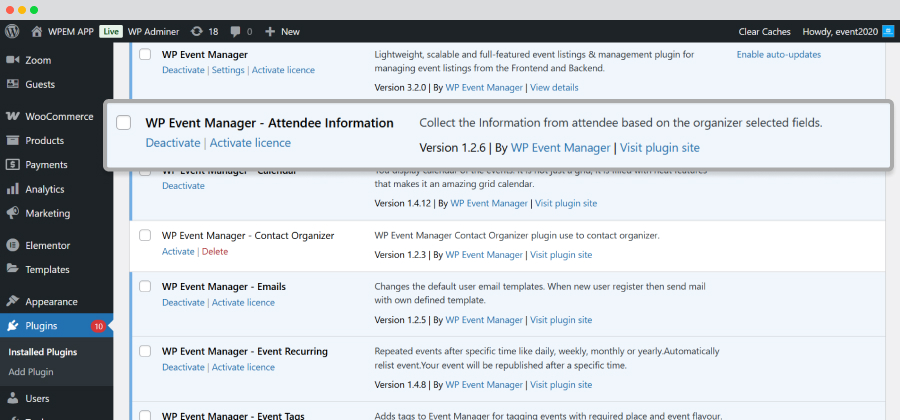This screenshot has width=900, height=420.
Task: Open the comments bubble icon
Action: [235, 32]
